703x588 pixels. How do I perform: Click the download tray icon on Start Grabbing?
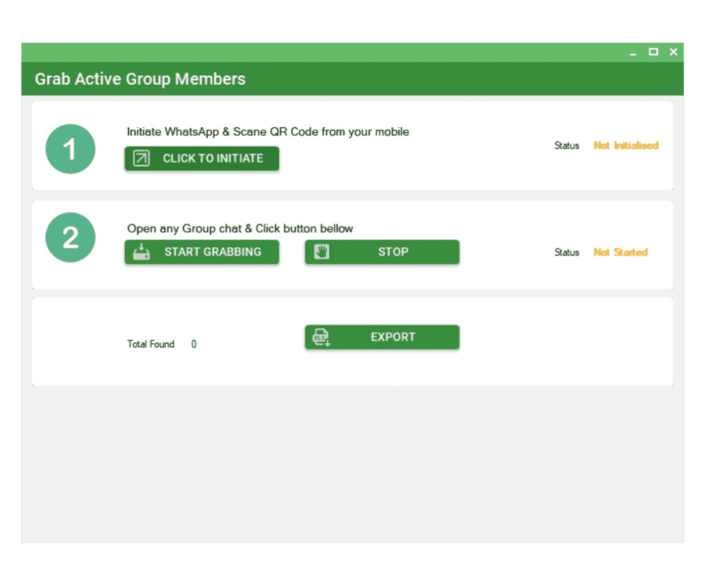[x=141, y=252]
